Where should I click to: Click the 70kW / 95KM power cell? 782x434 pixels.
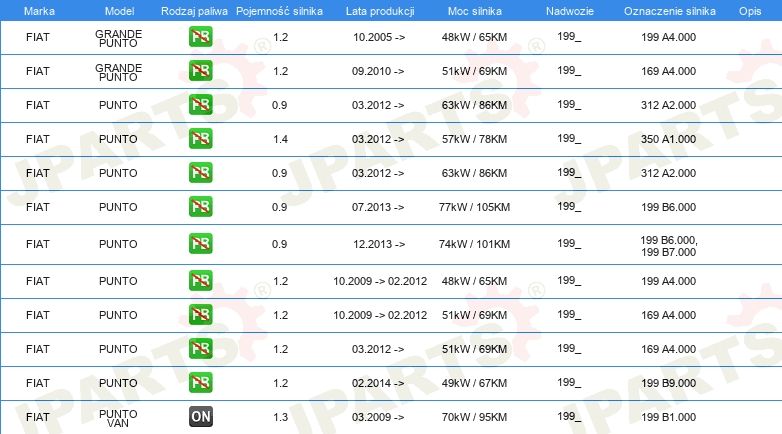[x=474, y=417]
